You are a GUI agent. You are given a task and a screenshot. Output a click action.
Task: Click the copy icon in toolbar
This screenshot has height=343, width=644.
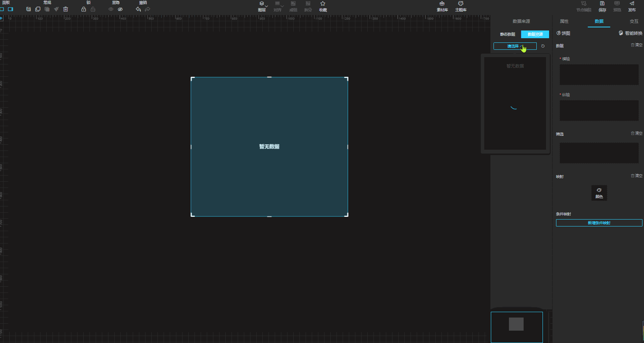[38, 9]
